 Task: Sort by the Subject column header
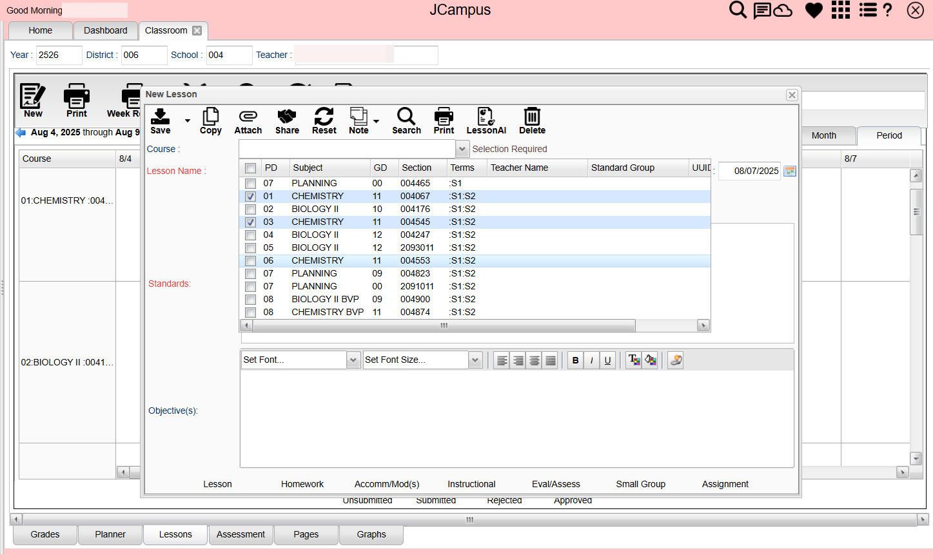coord(329,168)
